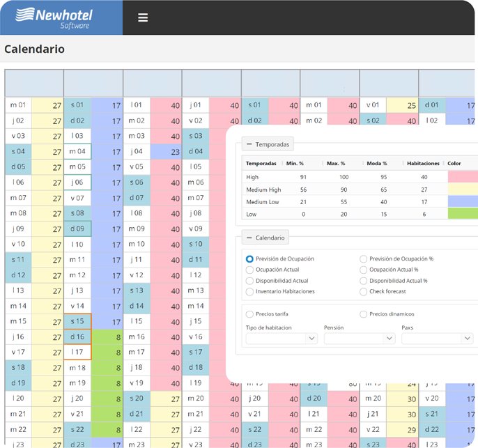Click the Temporadas column header
The image size is (478, 448).
(x=261, y=163)
